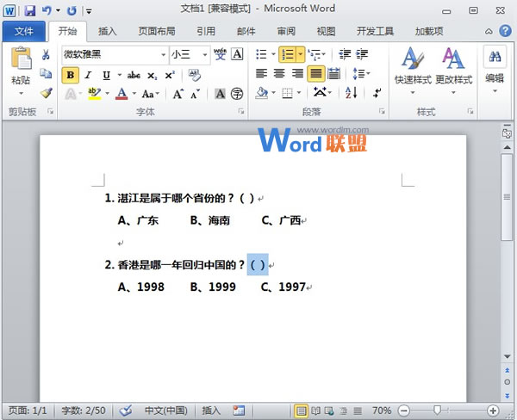Viewport: 517px width, 420px height.
Task: Clear formatting with eraser icon
Action: point(195,75)
